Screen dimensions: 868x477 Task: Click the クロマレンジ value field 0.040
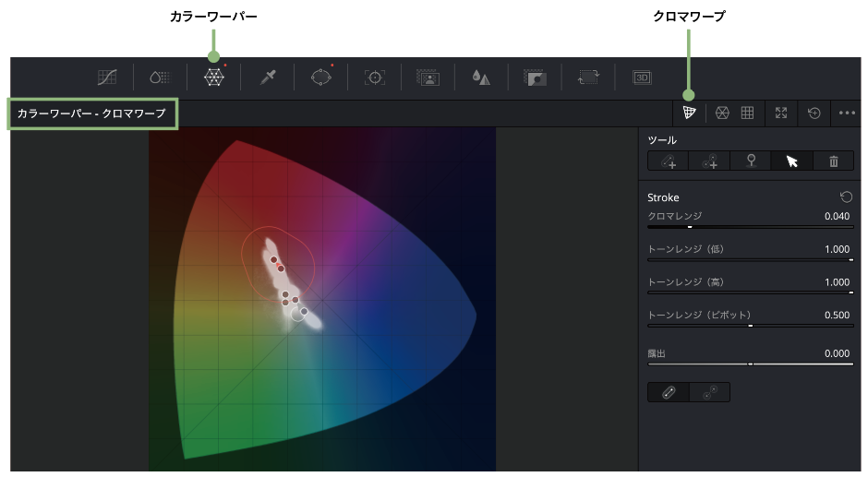(x=836, y=216)
